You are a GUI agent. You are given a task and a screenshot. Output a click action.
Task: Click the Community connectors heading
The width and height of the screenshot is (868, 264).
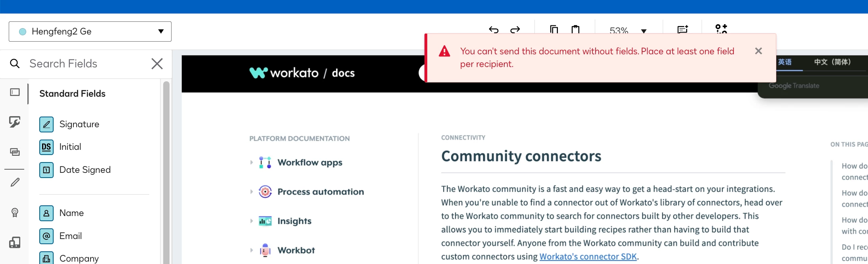(x=521, y=156)
